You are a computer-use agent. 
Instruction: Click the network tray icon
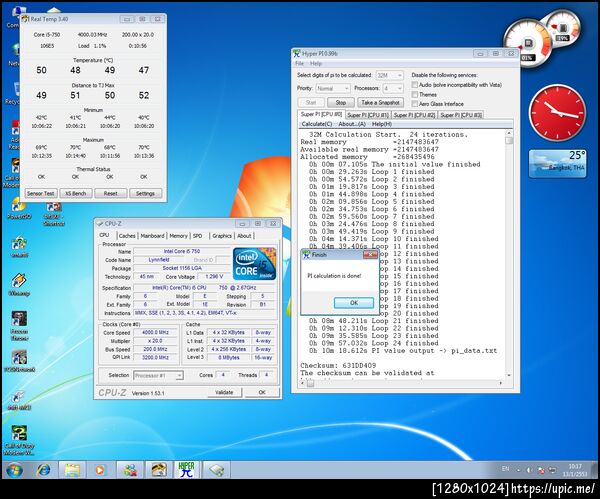553,470
